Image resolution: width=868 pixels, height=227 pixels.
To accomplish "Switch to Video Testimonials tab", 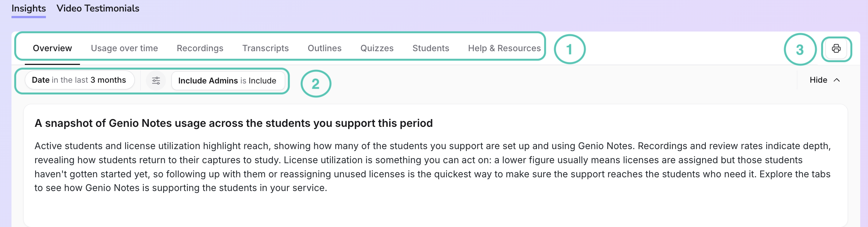I will pyautogui.click(x=98, y=9).
